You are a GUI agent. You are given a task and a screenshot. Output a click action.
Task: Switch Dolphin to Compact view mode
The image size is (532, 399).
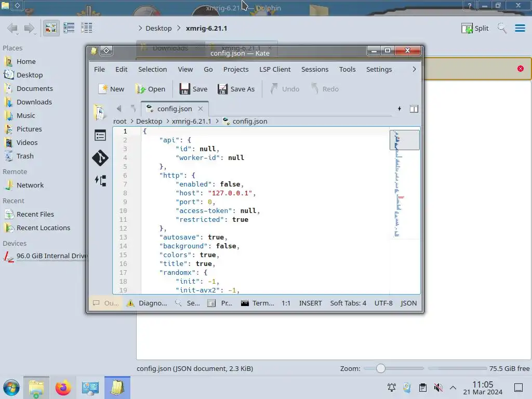[69, 28]
